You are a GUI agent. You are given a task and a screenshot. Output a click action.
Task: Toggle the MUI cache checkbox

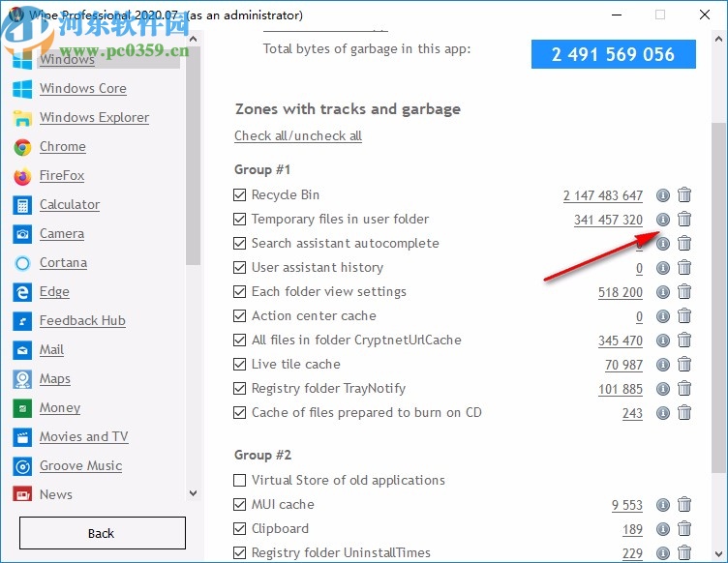pos(239,504)
